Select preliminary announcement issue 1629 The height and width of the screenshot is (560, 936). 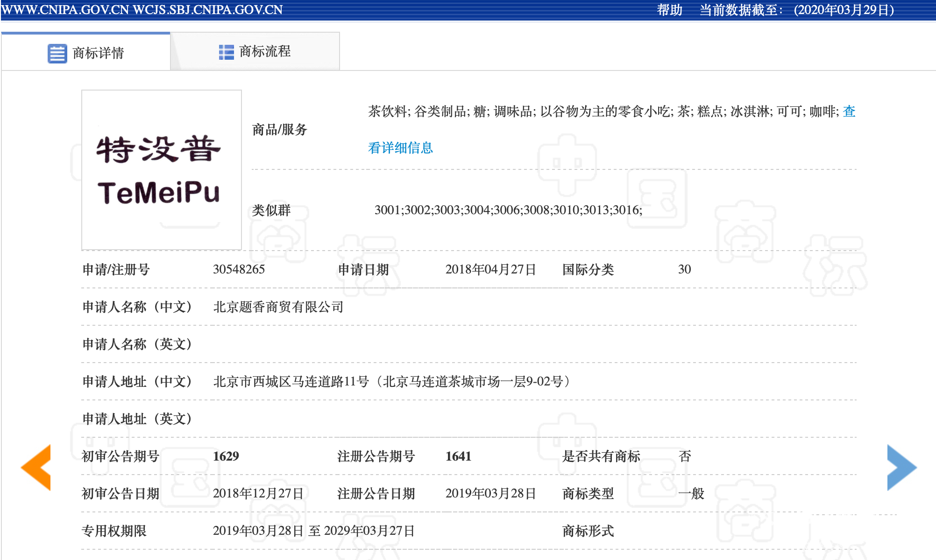226,456
